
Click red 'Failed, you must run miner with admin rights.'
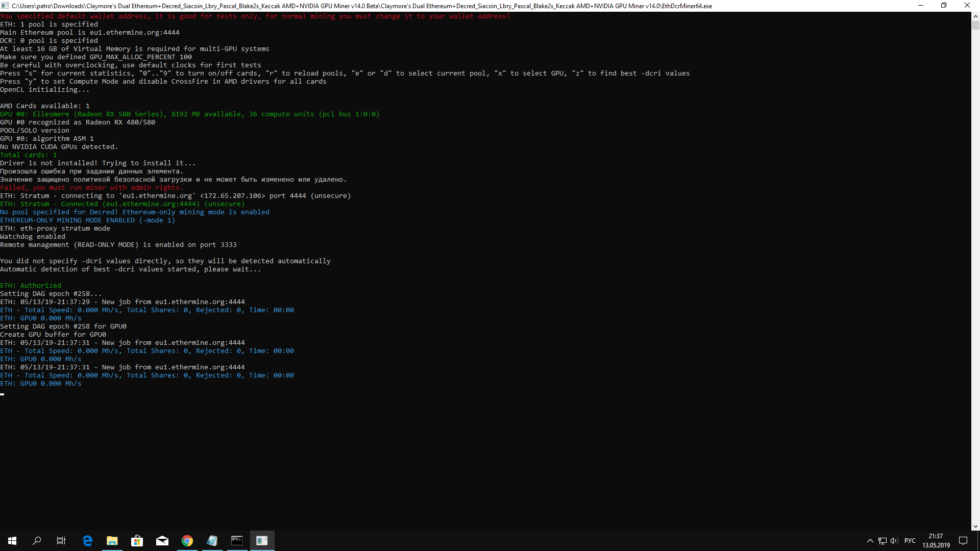[92, 188]
